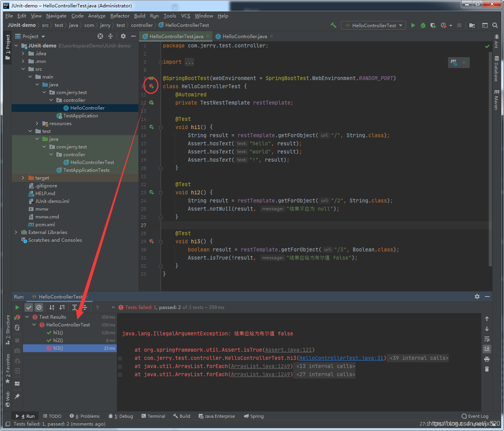This screenshot has height=431, width=504.
Task: Rerun failed tests icon
Action: pos(17,318)
